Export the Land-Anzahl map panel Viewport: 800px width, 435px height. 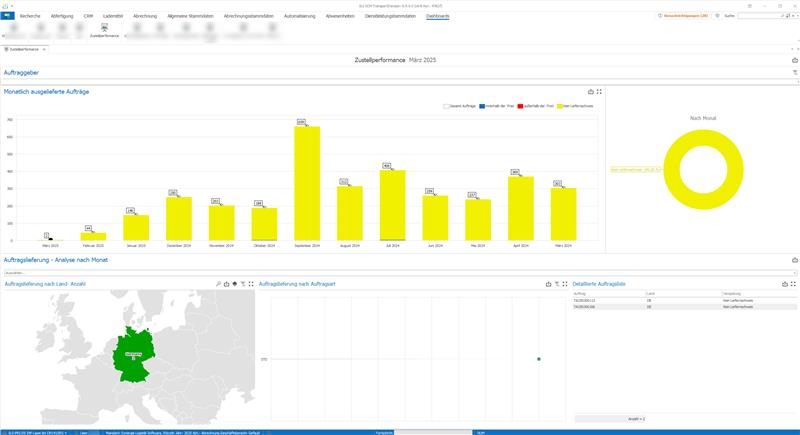(226, 284)
